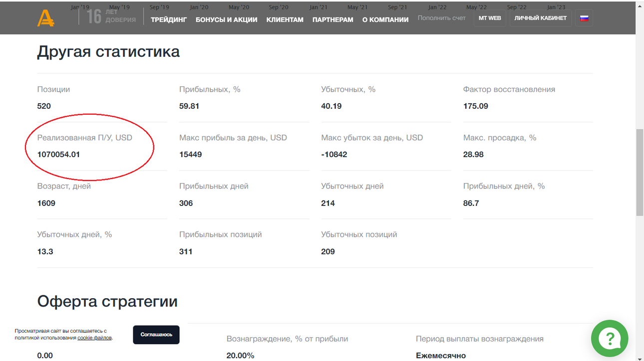Viewport: 644px width, 361px height.
Task: Click the payout period value Ежемесячно
Action: coord(441,356)
